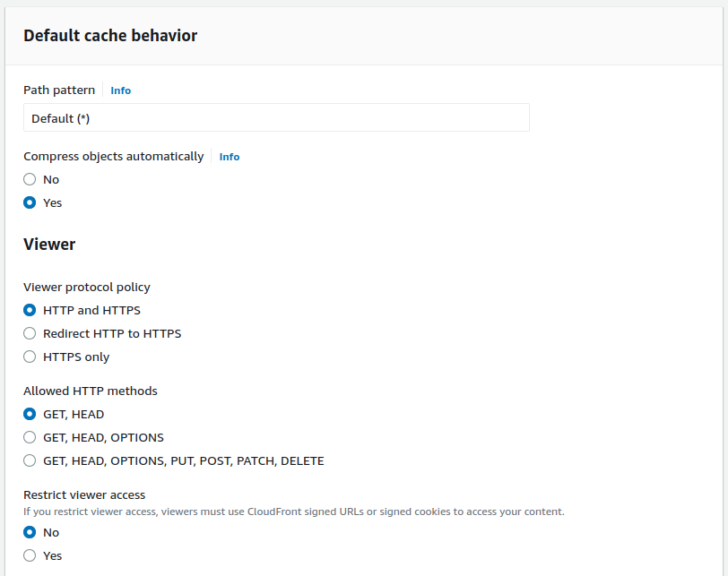
Task: Click the CloudFront signed URLs description text
Action: [x=294, y=512]
